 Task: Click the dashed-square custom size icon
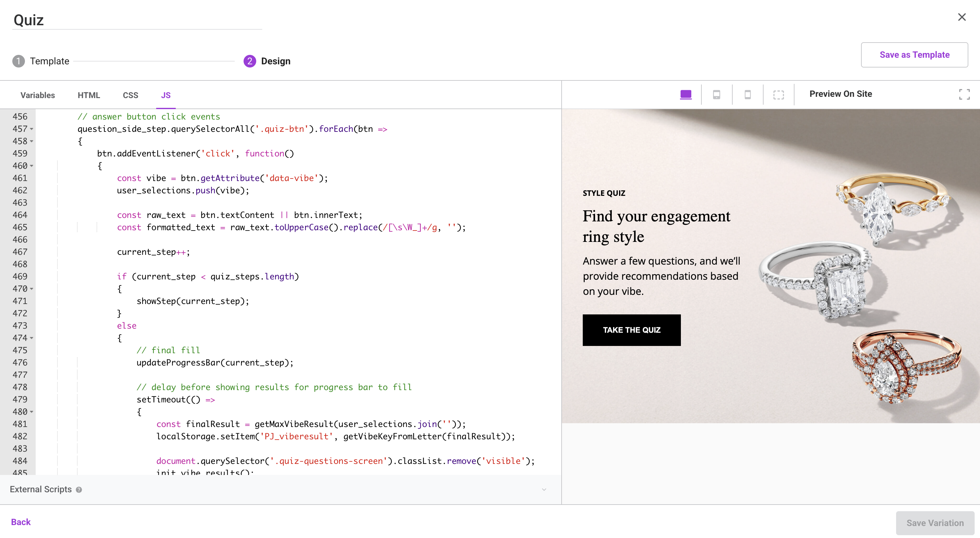click(778, 95)
